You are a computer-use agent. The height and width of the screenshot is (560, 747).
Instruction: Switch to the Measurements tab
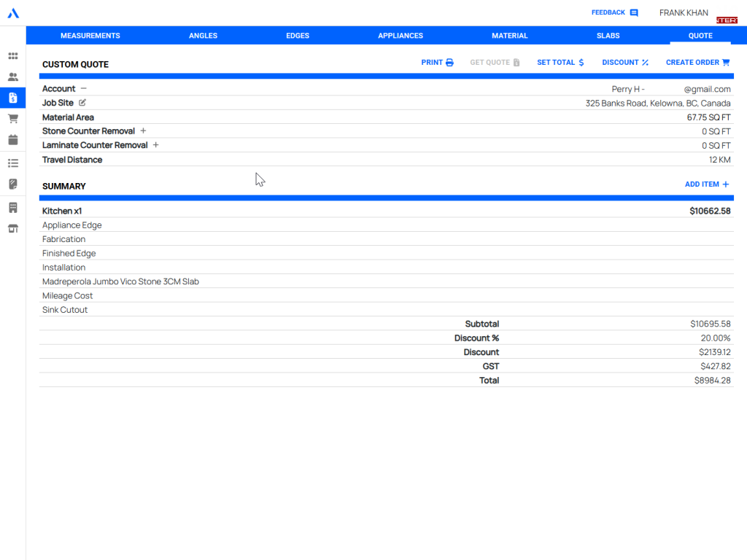pos(90,36)
